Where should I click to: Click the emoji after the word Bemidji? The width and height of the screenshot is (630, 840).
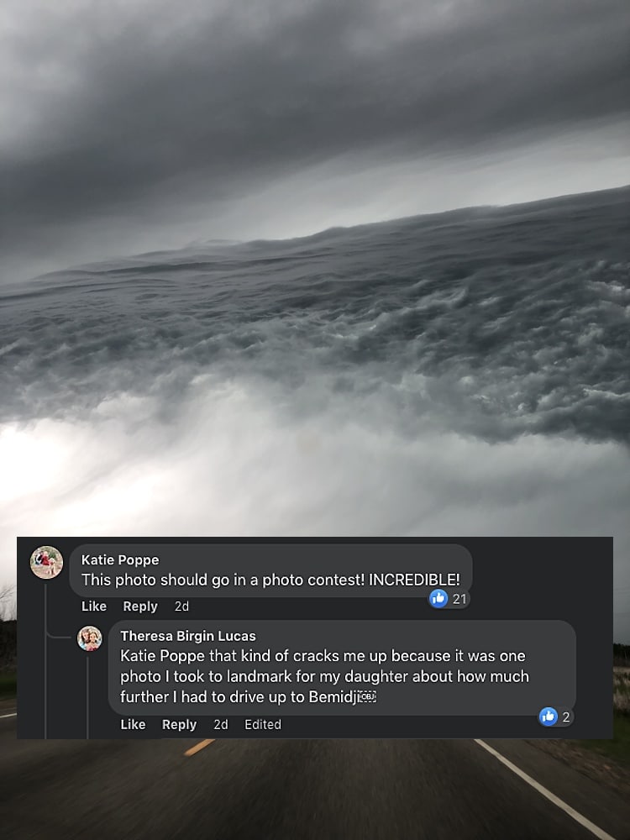pos(367,696)
